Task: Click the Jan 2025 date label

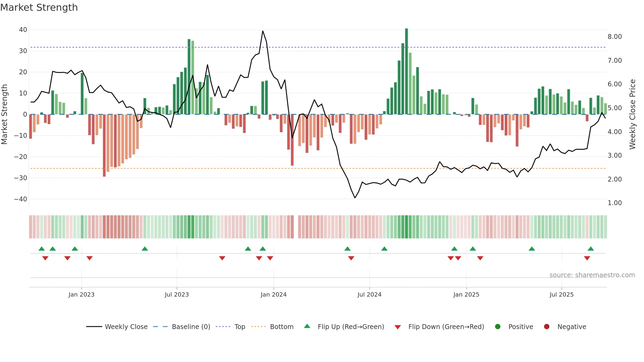Action: 466,294
